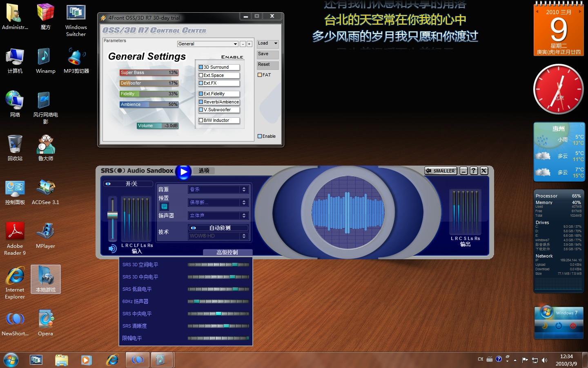Show hidden tray icons arrow
Screen dimensions: 588x368
515,360
